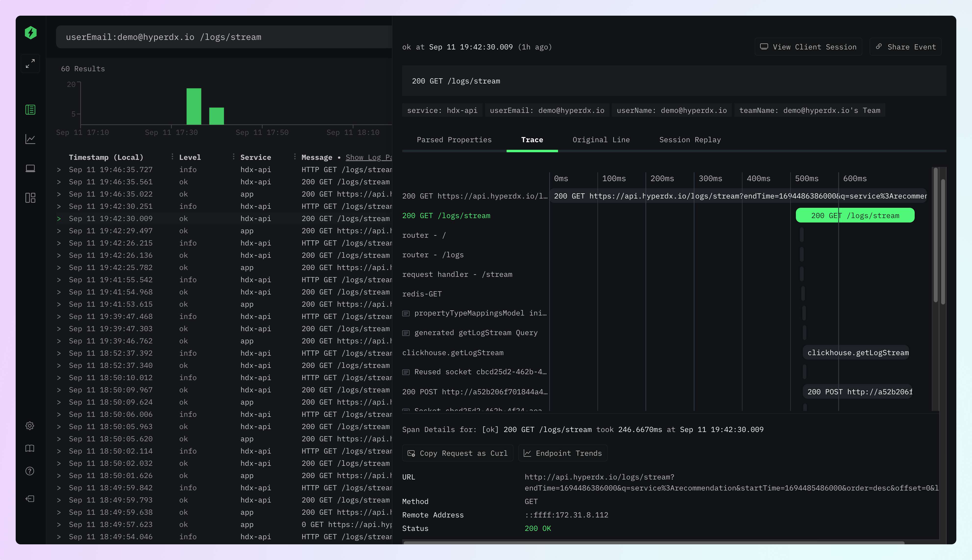Viewport: 972px width, 560px height.
Task: Select router - / span row
Action: click(x=424, y=235)
